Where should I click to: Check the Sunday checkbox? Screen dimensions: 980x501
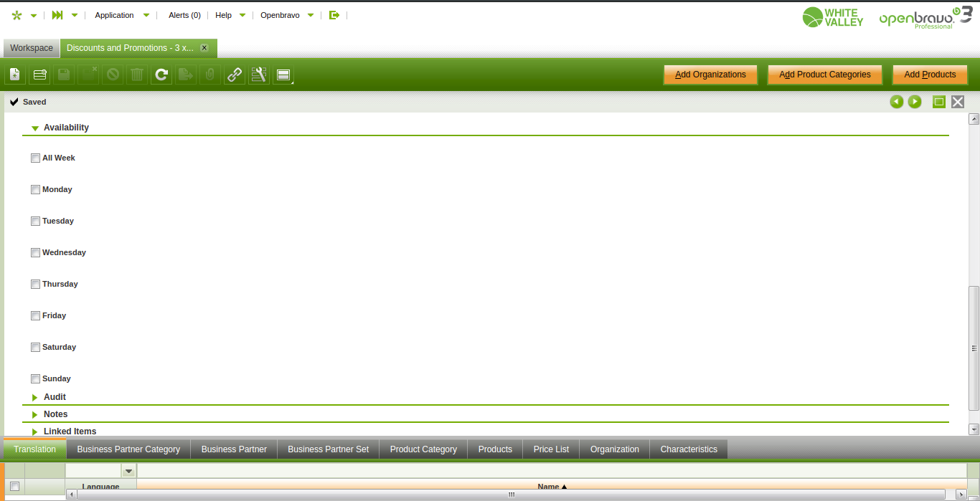35,379
